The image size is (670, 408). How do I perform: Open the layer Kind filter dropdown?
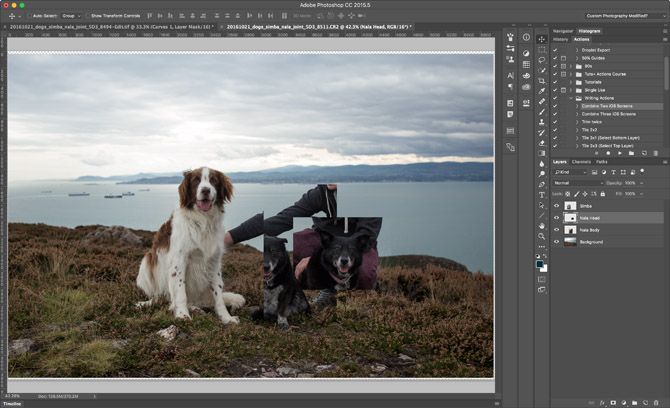[570, 172]
